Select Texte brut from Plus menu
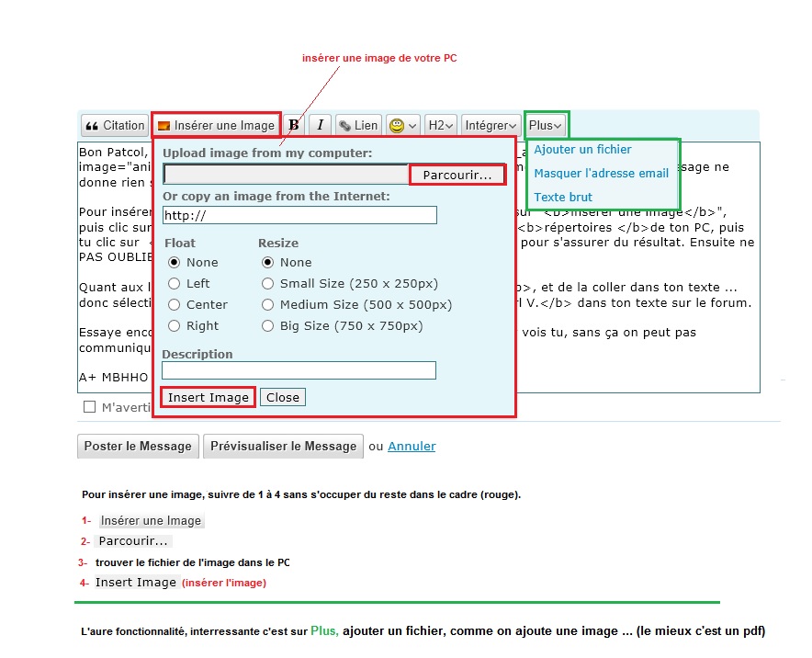 pos(563,198)
